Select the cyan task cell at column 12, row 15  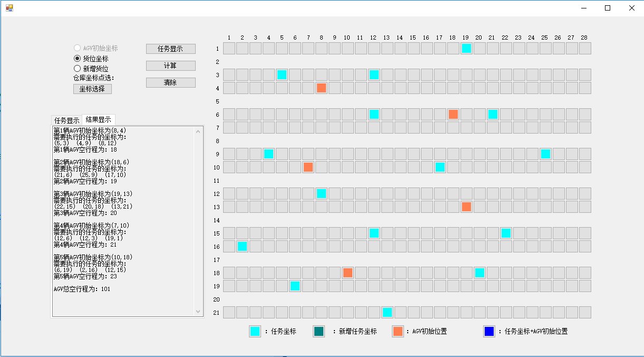[374, 233]
